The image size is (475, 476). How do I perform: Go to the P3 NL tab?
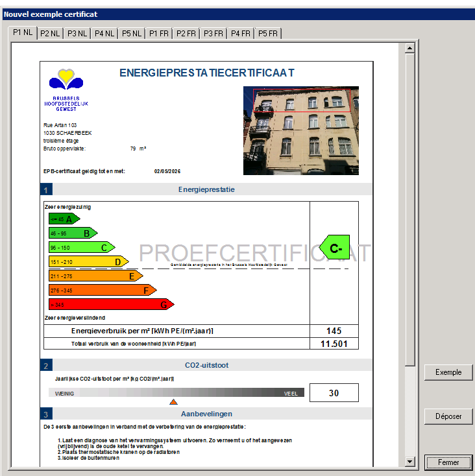pos(77,33)
